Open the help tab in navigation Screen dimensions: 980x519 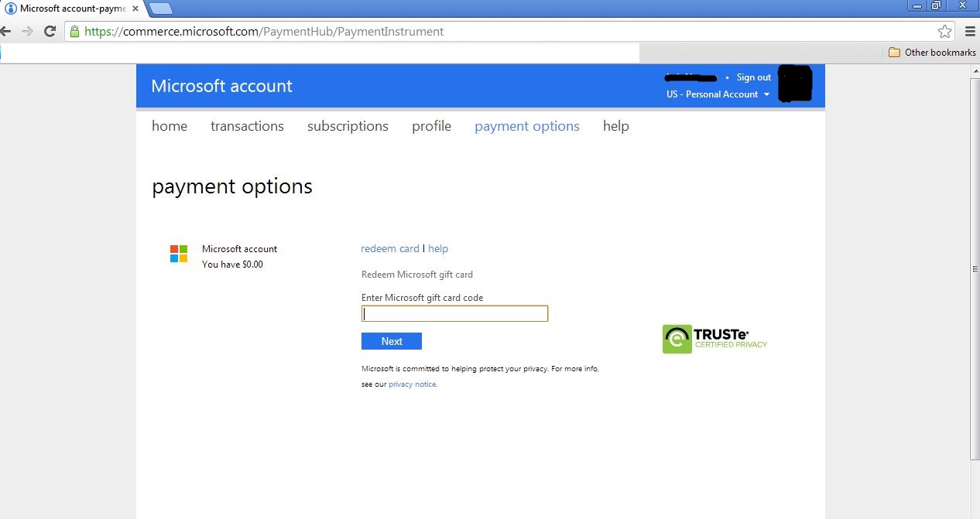(x=616, y=126)
